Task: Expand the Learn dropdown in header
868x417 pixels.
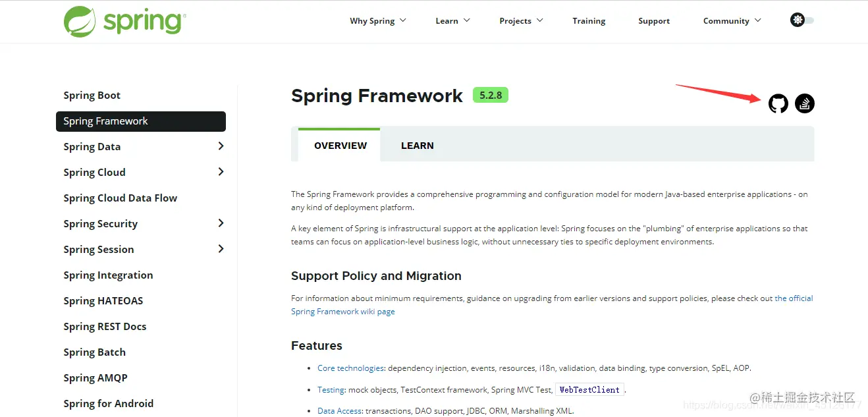Action: click(x=453, y=21)
